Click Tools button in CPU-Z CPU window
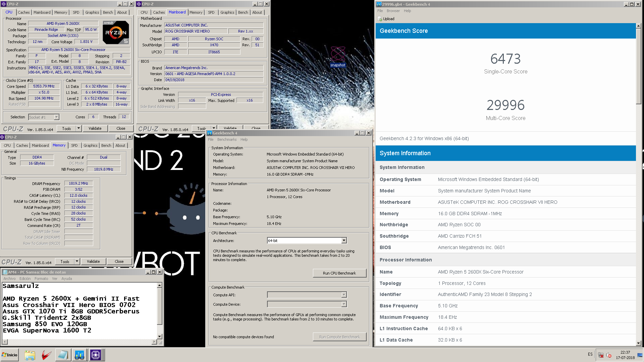644x362 pixels. 66,128
